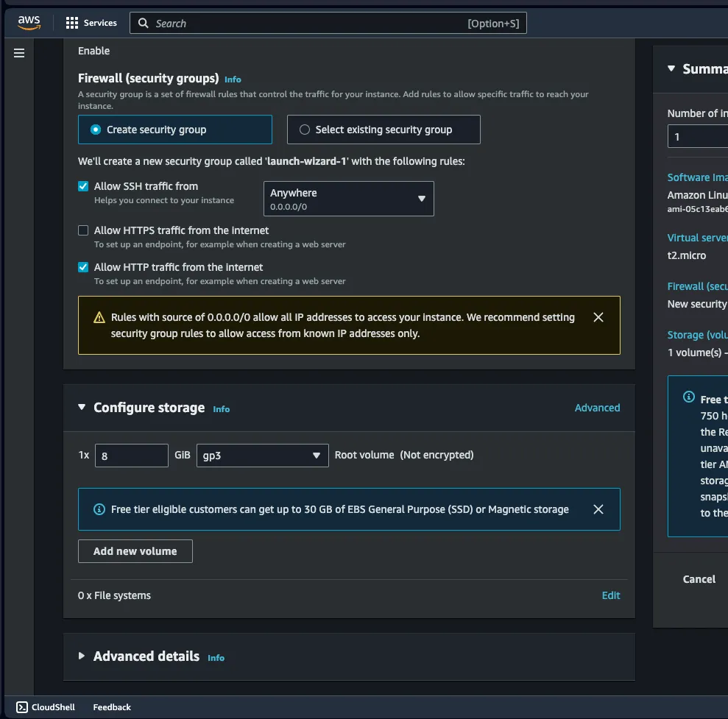
Task: Select Create security group option
Action: pos(175,130)
